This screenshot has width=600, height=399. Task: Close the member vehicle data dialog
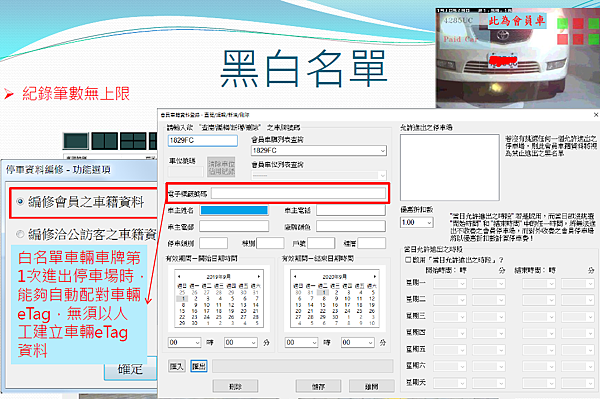[596, 114]
